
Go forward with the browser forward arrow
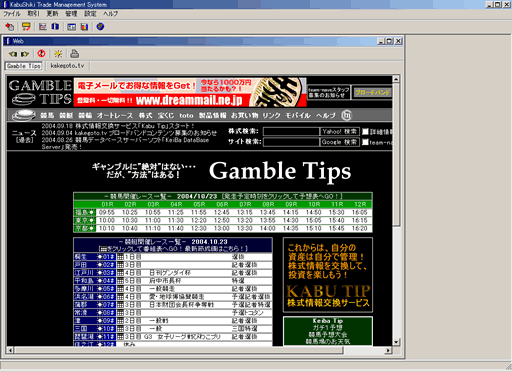point(25,54)
